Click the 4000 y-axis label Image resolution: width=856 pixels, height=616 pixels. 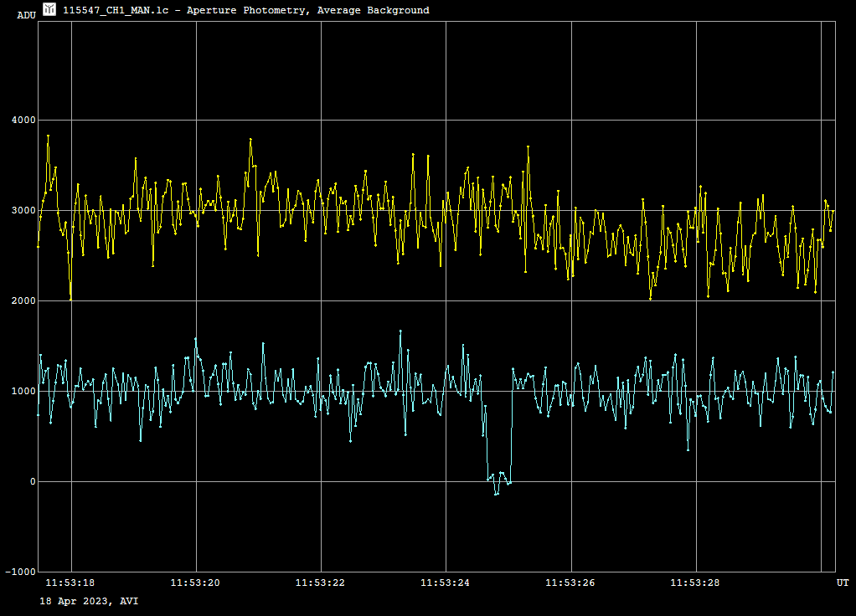coord(23,120)
